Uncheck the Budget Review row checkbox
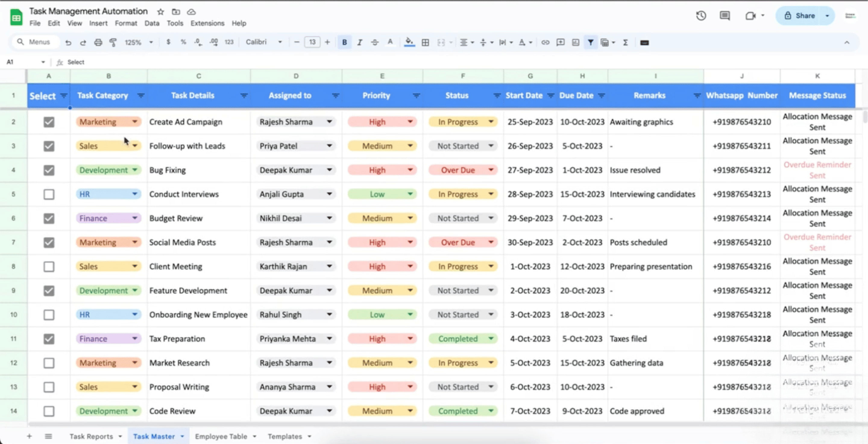 click(x=49, y=218)
